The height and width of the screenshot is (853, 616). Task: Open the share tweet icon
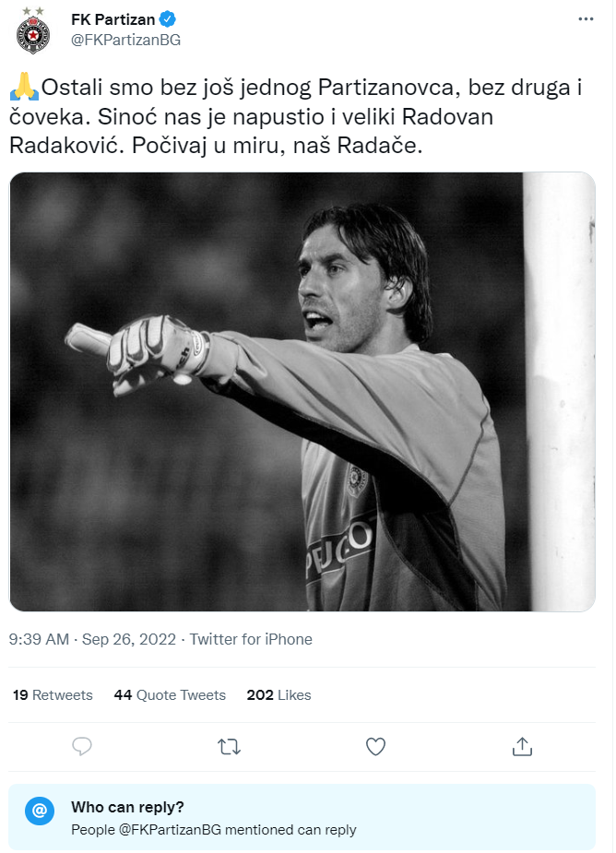click(522, 748)
